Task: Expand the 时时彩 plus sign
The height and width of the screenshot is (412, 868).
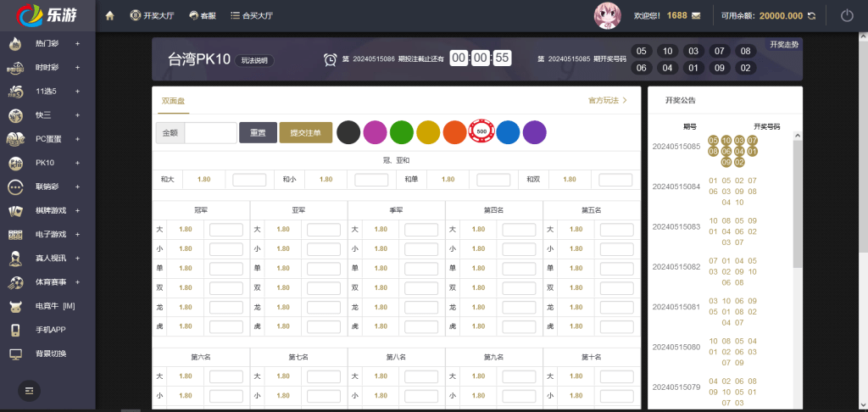Action: coord(77,67)
